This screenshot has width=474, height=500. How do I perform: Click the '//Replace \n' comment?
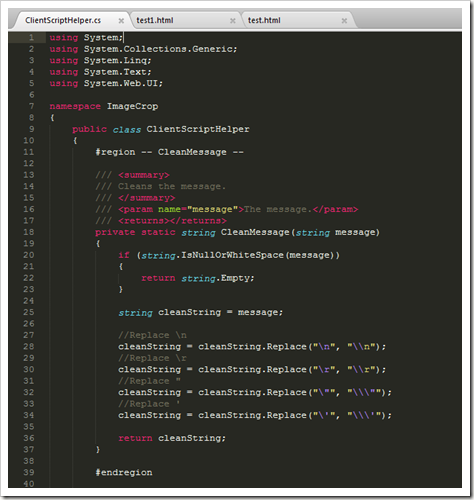(x=152, y=335)
